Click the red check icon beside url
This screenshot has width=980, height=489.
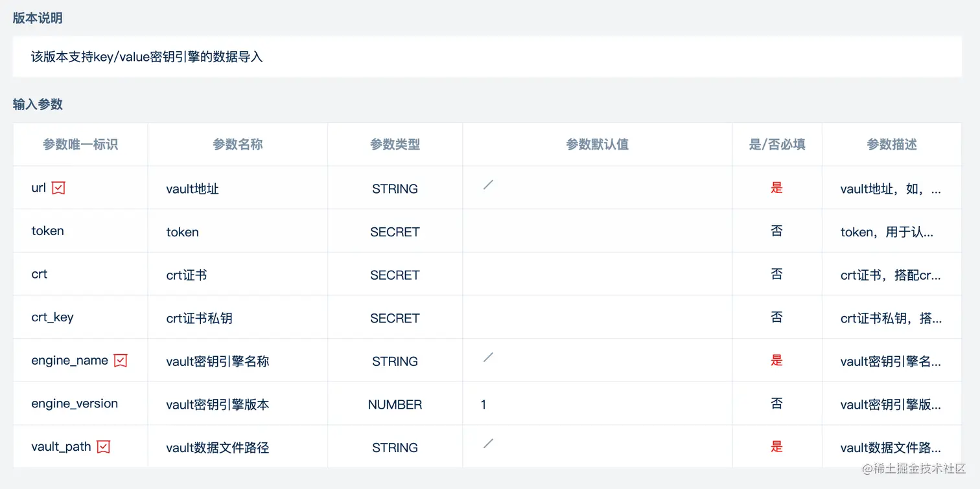[x=58, y=188]
